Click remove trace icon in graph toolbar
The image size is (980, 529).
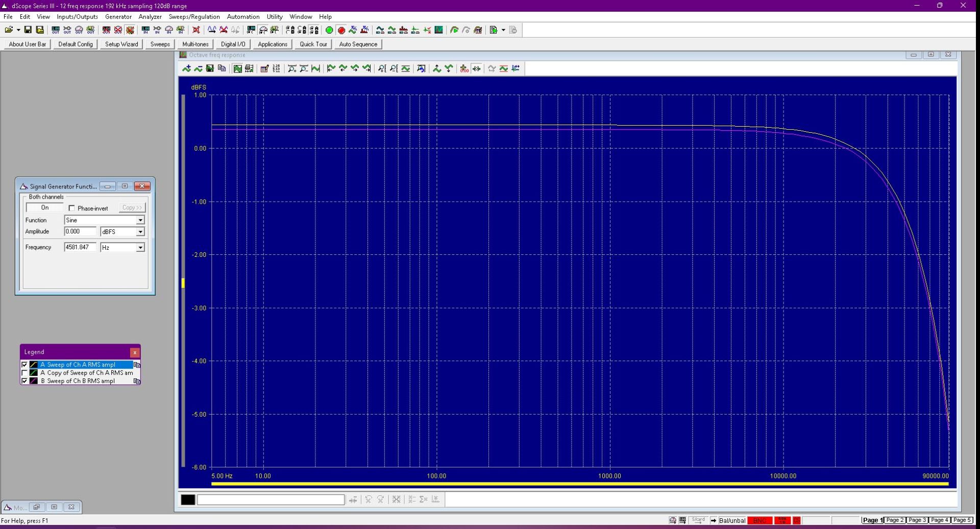tap(198, 68)
